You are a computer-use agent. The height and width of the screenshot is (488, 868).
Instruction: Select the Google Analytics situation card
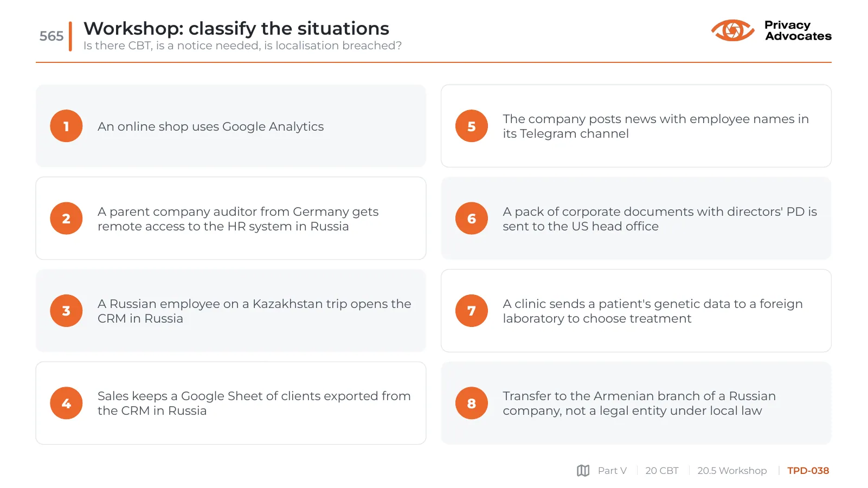click(x=231, y=126)
